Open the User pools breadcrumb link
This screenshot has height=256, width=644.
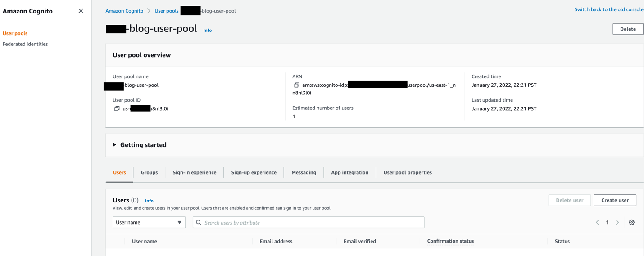click(x=167, y=11)
